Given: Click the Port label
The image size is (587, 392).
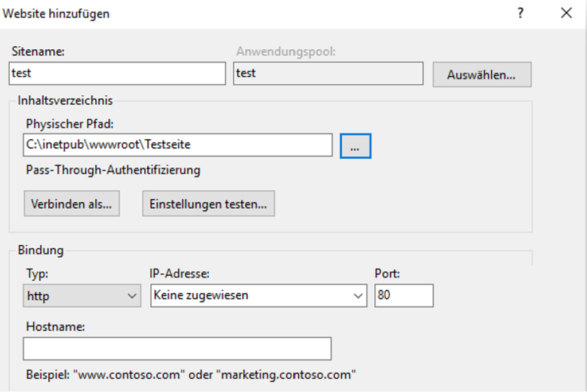Looking at the screenshot, I should (387, 274).
